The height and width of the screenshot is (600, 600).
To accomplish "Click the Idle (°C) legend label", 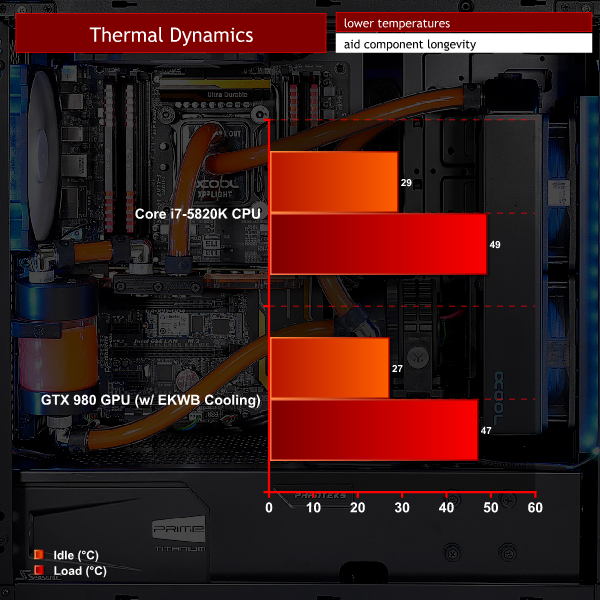I will pyautogui.click(x=76, y=555).
